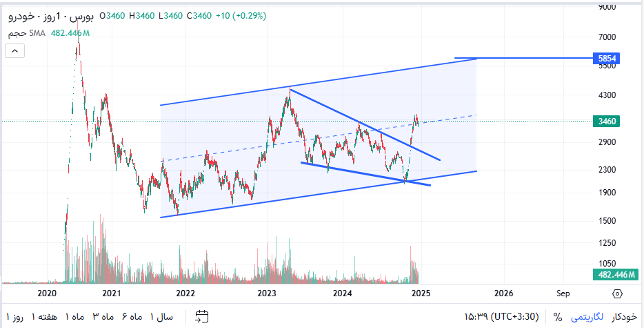Click the 1900 price axis label
Screen dimensions: 644x328
click(x=607, y=192)
